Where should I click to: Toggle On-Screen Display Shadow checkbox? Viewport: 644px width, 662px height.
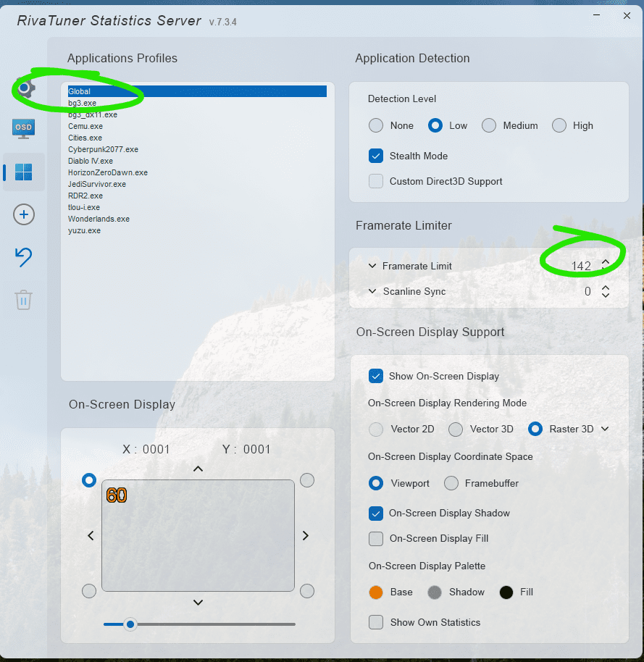376,514
